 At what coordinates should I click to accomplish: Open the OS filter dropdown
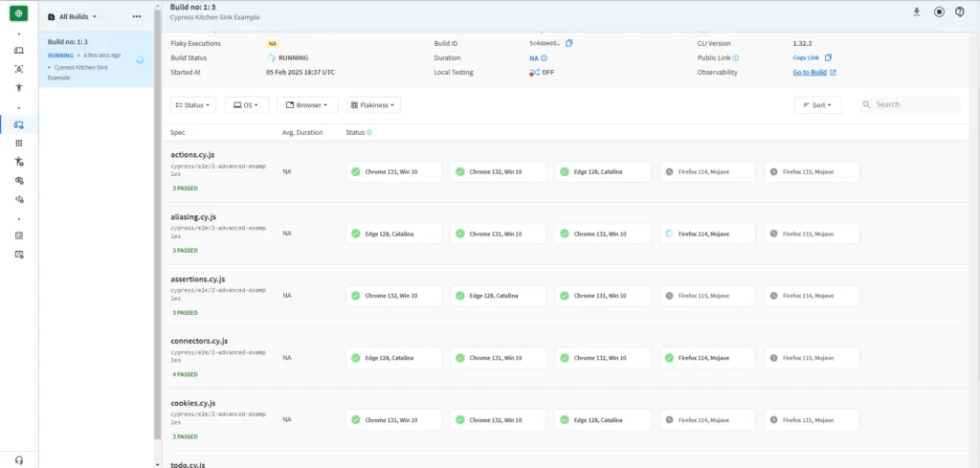[246, 105]
